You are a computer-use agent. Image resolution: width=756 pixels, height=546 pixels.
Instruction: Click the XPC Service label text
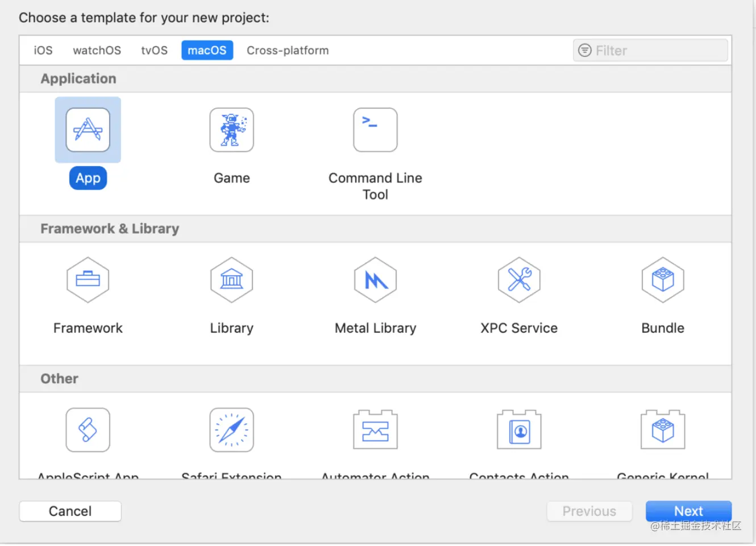(519, 328)
